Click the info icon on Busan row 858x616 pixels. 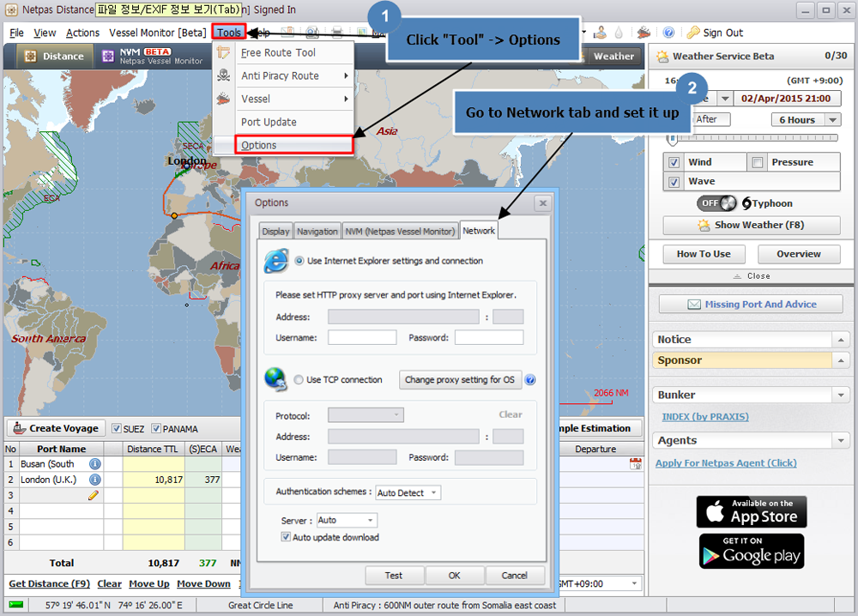coord(94,464)
